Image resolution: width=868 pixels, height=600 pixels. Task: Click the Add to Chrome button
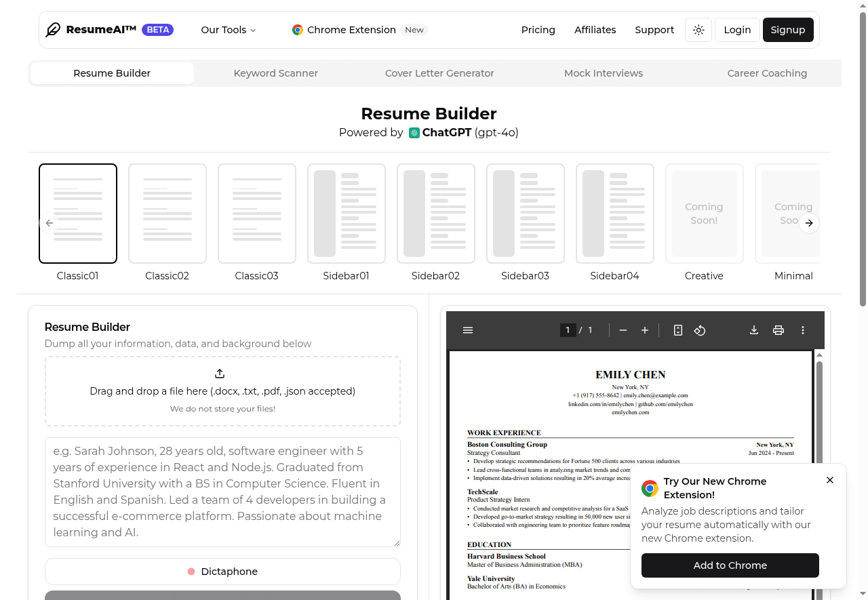point(730,565)
